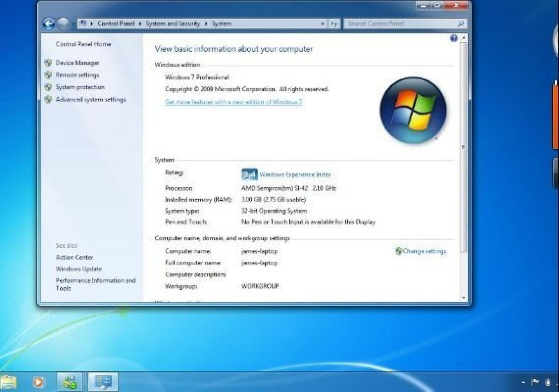Click the Back navigation arrow button
Viewport: 559px width, 392px height.
[49, 24]
